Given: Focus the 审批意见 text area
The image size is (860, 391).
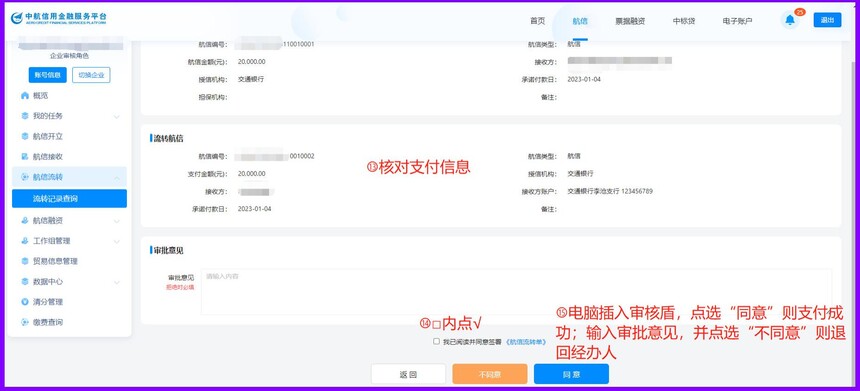Looking at the screenshot, I should coord(516,292).
